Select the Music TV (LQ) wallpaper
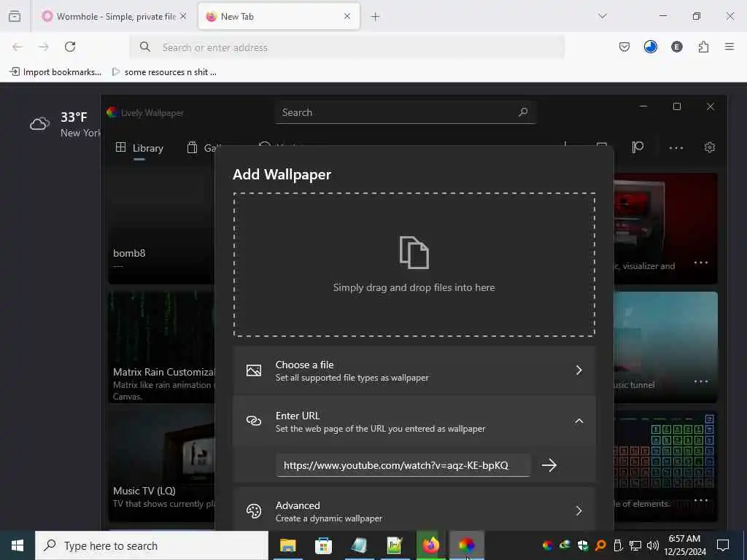Screen dimensions: 747x560 click(161, 467)
